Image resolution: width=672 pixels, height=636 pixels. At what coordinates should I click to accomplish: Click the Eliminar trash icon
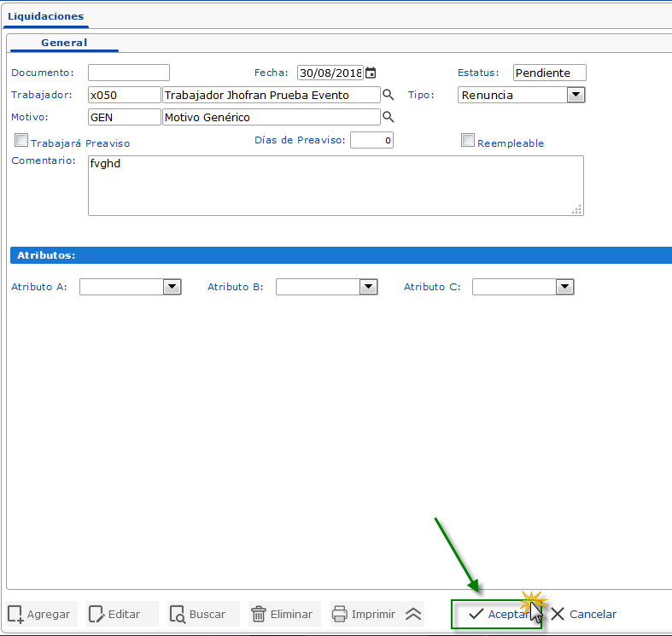point(259,614)
